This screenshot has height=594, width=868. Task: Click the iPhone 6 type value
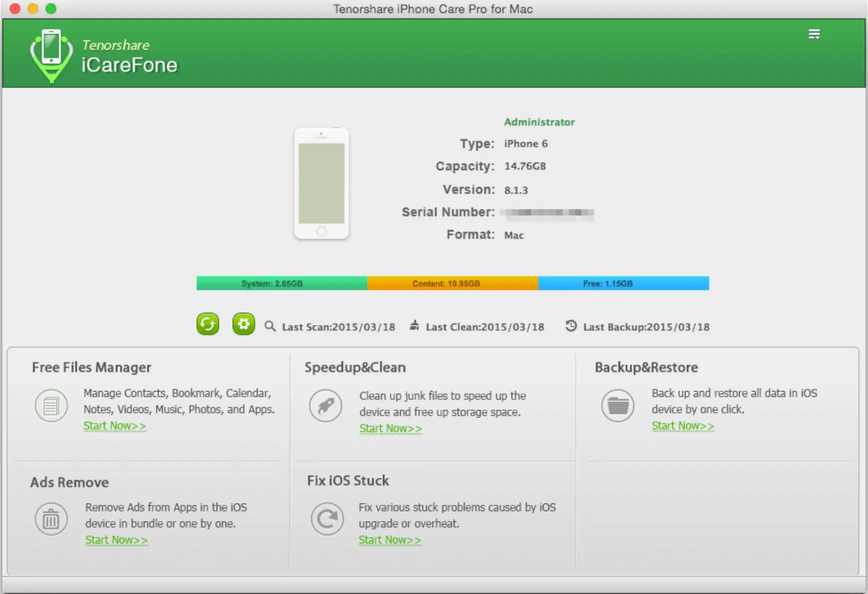(526, 143)
